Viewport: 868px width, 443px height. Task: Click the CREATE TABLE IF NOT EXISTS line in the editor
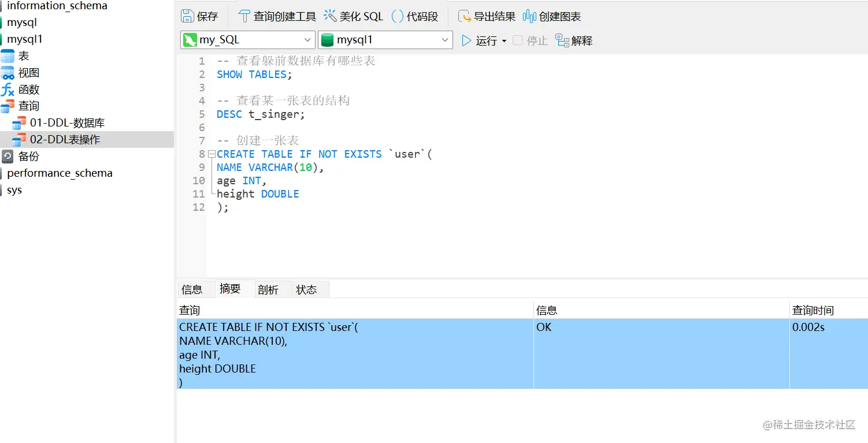324,154
